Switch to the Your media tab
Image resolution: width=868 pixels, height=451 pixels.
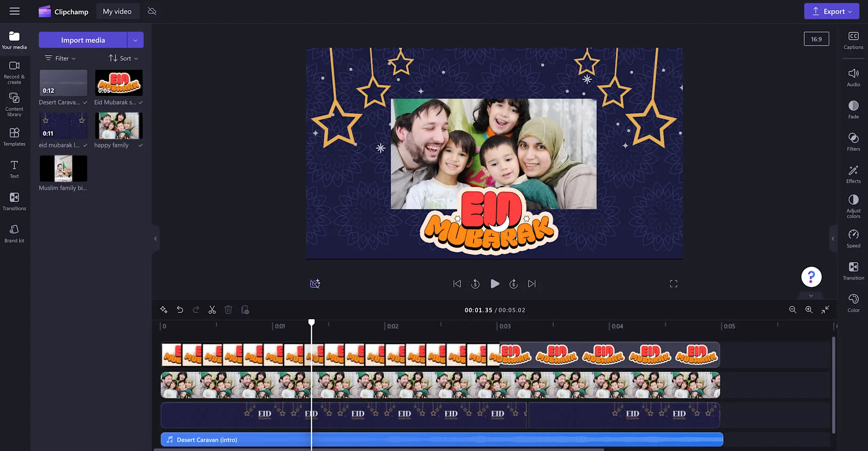click(x=14, y=39)
